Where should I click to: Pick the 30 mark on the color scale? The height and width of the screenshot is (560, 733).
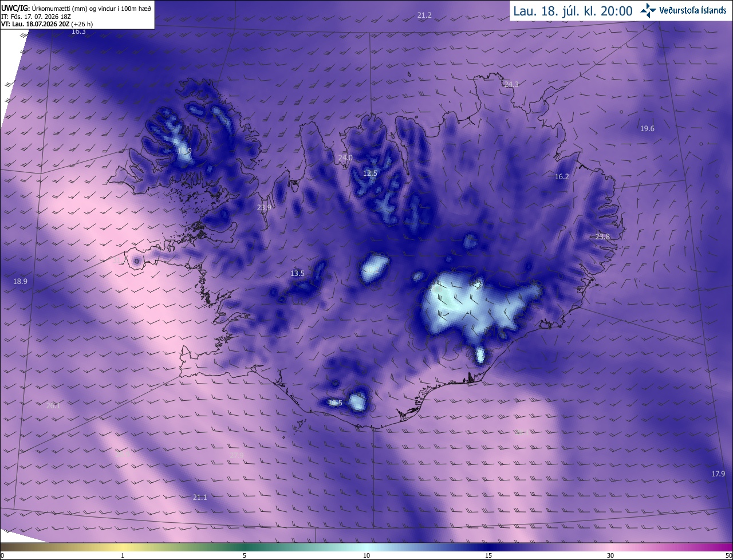click(610, 556)
